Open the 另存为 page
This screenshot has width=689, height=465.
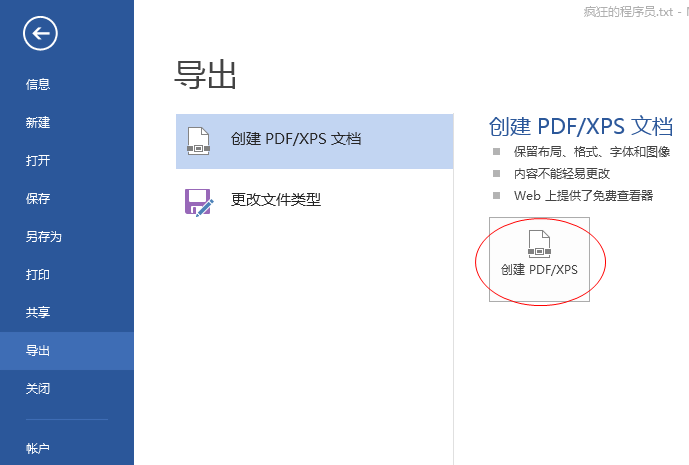44,237
